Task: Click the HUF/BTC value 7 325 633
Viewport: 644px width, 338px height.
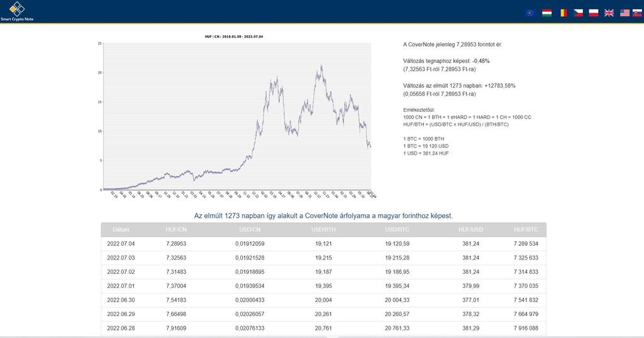Action: [526, 258]
